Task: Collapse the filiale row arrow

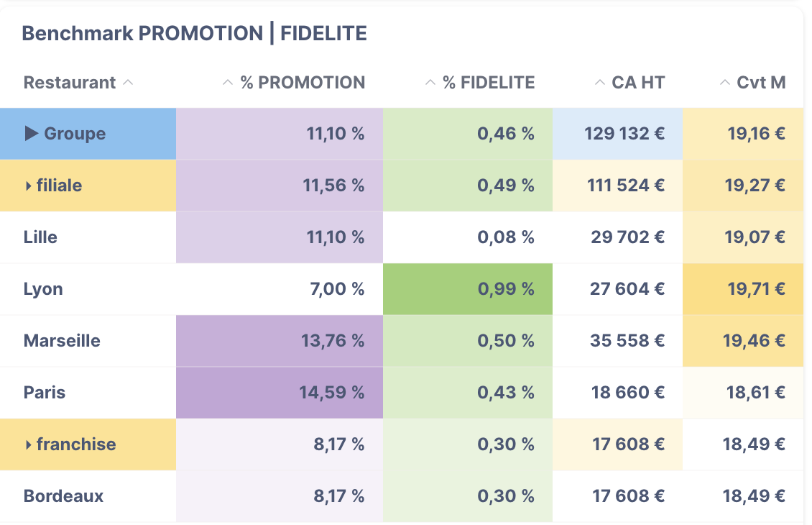Action: tap(29, 186)
